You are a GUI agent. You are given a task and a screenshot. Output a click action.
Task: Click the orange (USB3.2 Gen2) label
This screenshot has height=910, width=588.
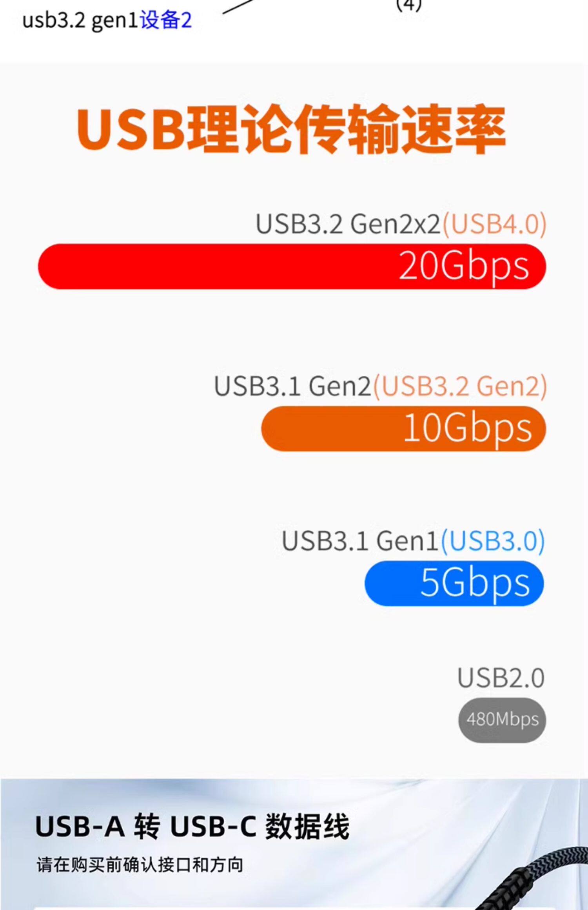point(460,386)
